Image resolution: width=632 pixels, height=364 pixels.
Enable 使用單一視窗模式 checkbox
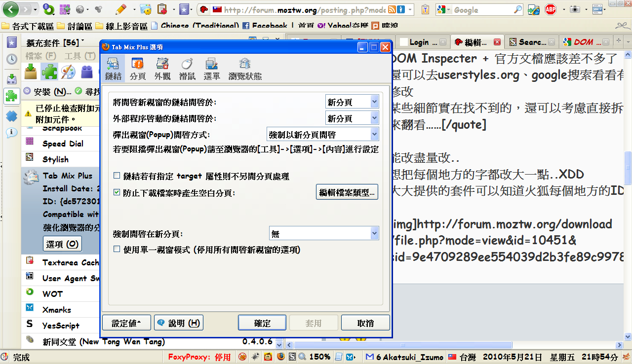click(x=117, y=250)
